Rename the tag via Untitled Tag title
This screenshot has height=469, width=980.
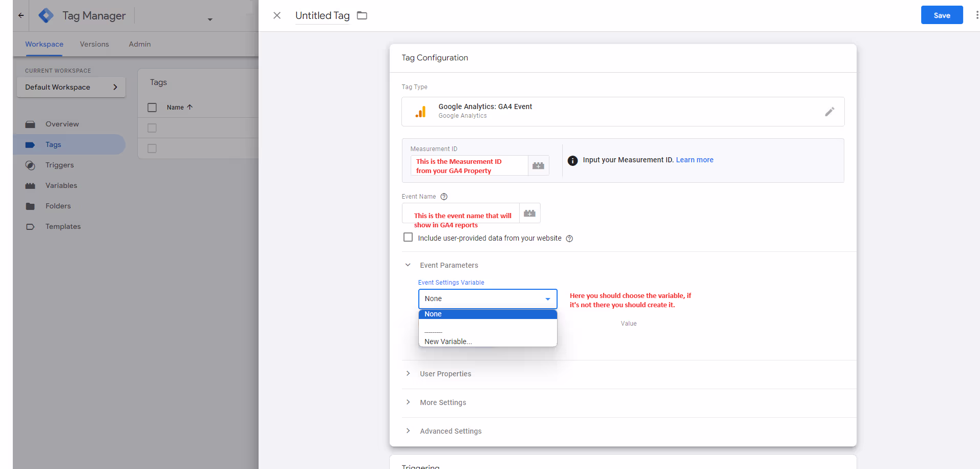click(323, 15)
